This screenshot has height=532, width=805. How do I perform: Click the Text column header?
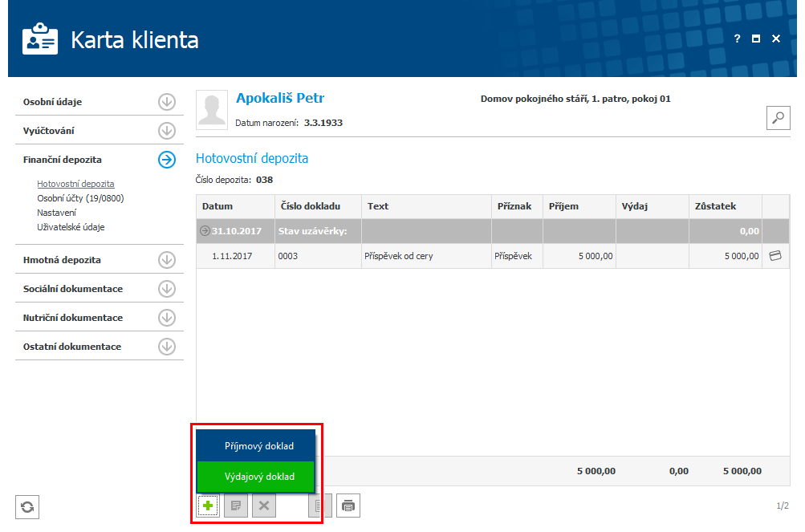[x=427, y=206]
